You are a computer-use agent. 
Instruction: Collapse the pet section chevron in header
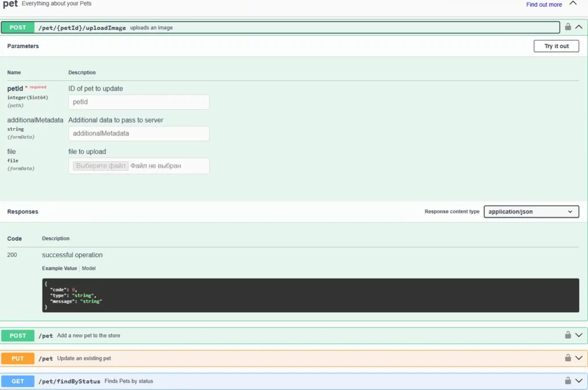[573, 4]
